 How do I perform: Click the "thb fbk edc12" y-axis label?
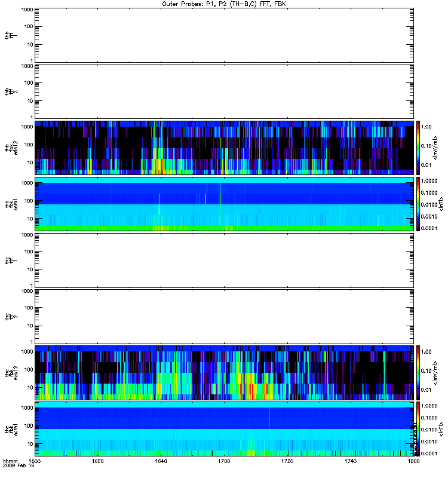pyautogui.click(x=11, y=148)
